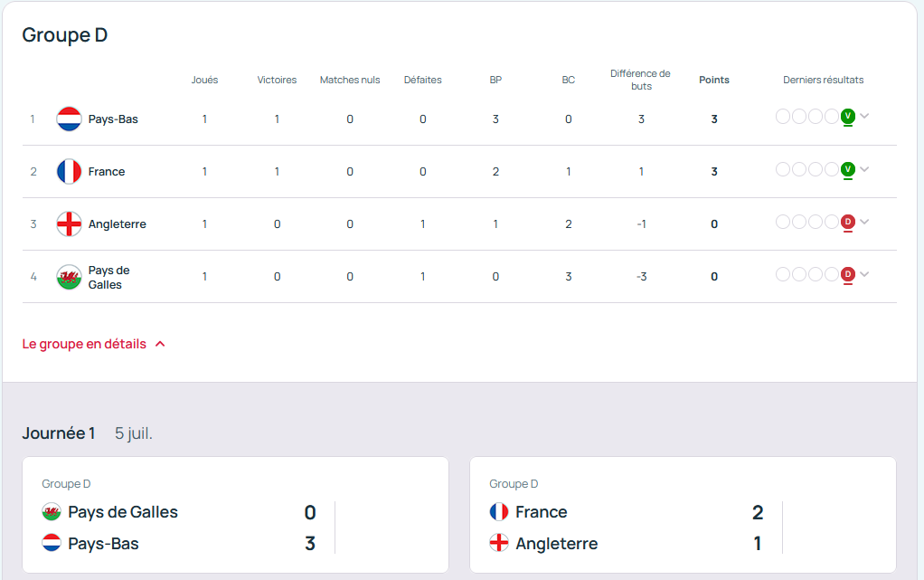Expand the Pays-Bas row chevron
924x580 pixels.
[x=864, y=116]
